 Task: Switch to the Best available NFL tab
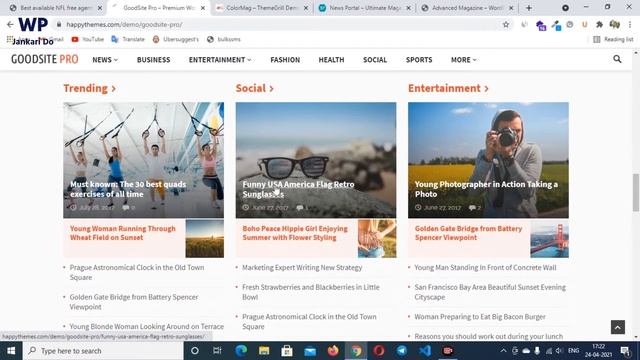(56, 8)
